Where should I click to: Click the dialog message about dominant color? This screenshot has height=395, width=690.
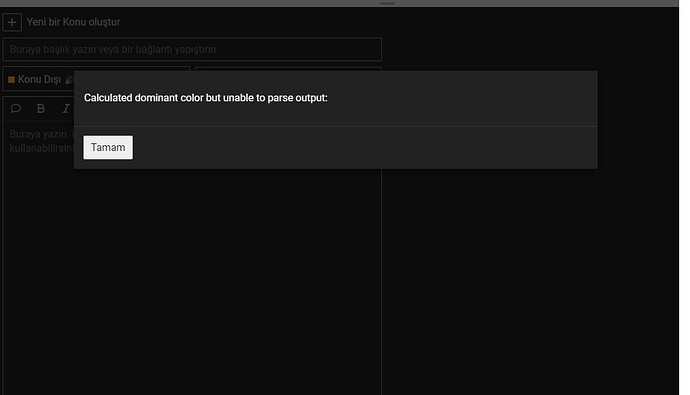pyautogui.click(x=206, y=98)
